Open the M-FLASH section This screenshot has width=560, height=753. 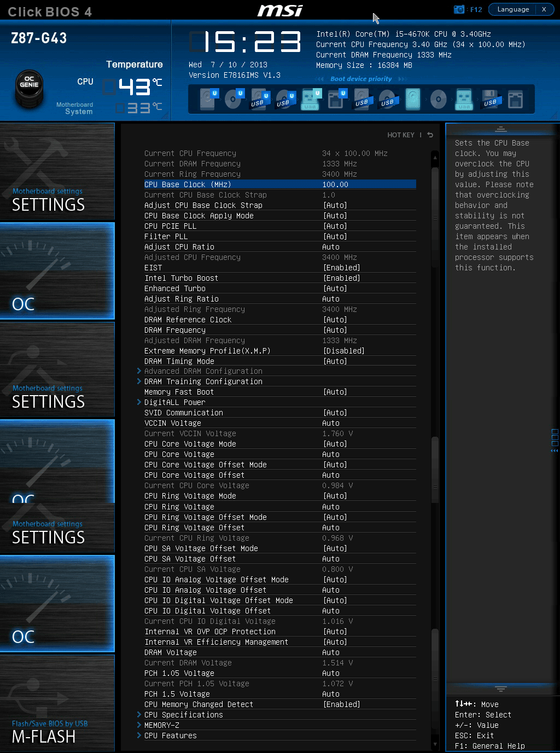tap(57, 703)
